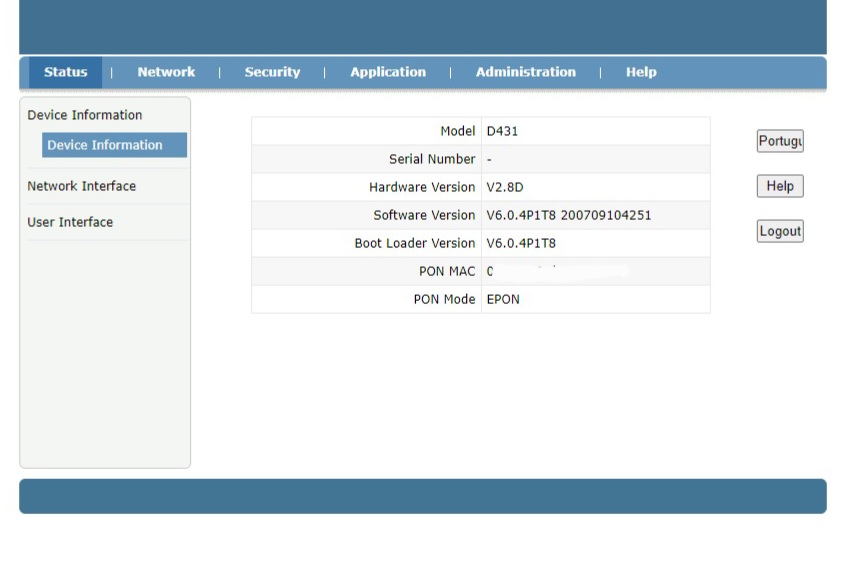
Task: Collapse the Device Information sidebar section
Action: click(x=85, y=115)
